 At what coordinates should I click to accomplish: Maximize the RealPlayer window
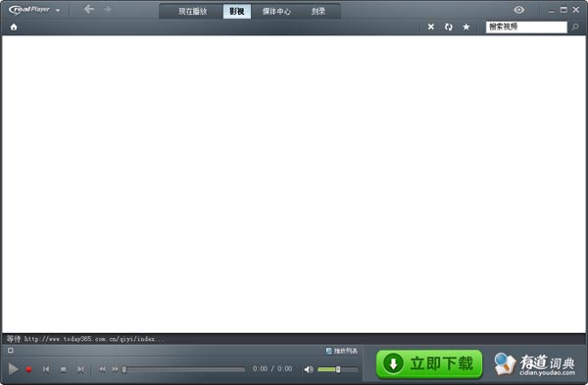pos(563,10)
